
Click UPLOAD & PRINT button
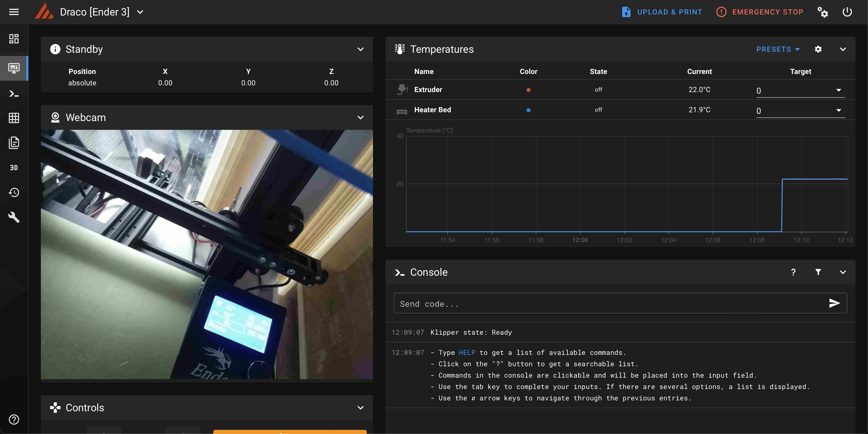coord(662,12)
